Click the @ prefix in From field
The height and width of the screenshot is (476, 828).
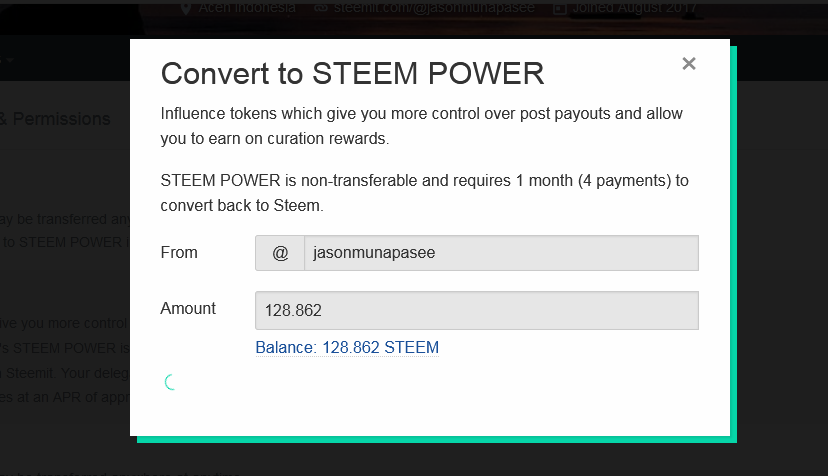pyautogui.click(x=280, y=253)
